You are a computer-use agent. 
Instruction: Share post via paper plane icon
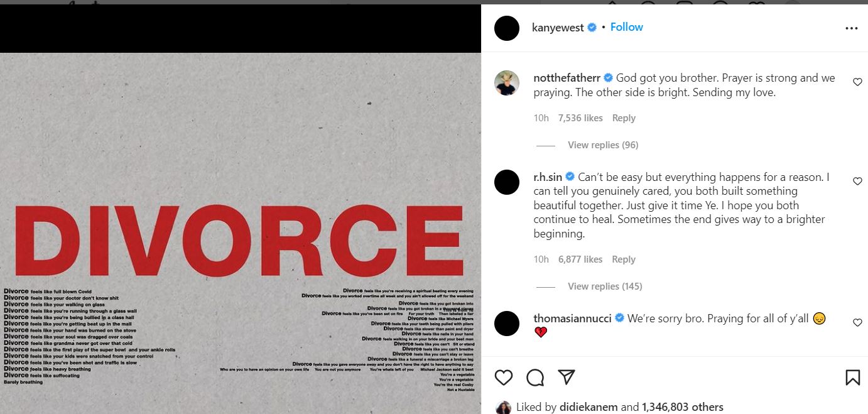(567, 377)
